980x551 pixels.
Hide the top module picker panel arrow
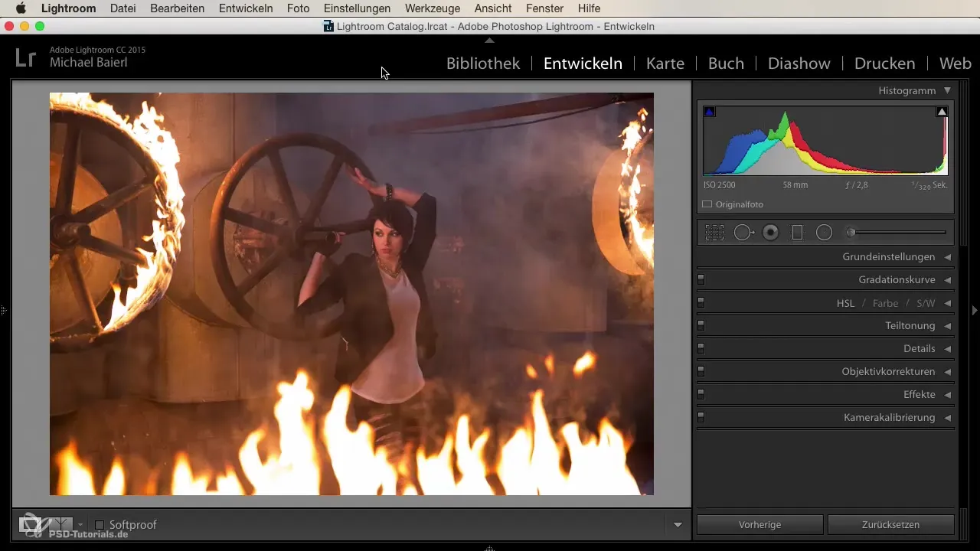tap(490, 40)
